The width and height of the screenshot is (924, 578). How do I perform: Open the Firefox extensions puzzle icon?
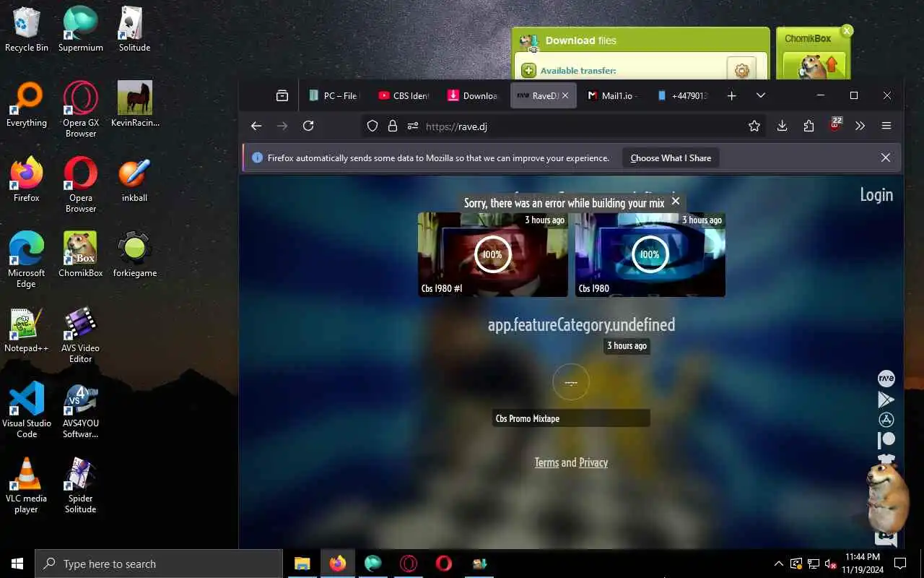click(x=808, y=126)
